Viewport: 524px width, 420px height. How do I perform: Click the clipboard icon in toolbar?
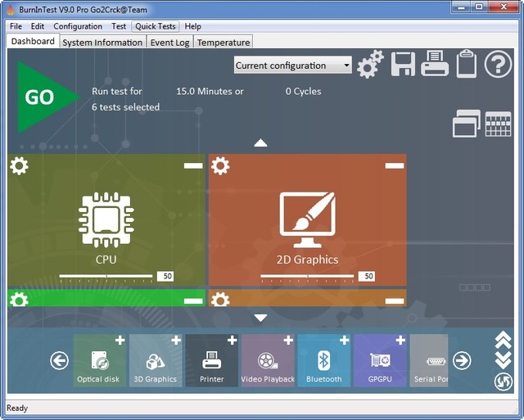[466, 65]
